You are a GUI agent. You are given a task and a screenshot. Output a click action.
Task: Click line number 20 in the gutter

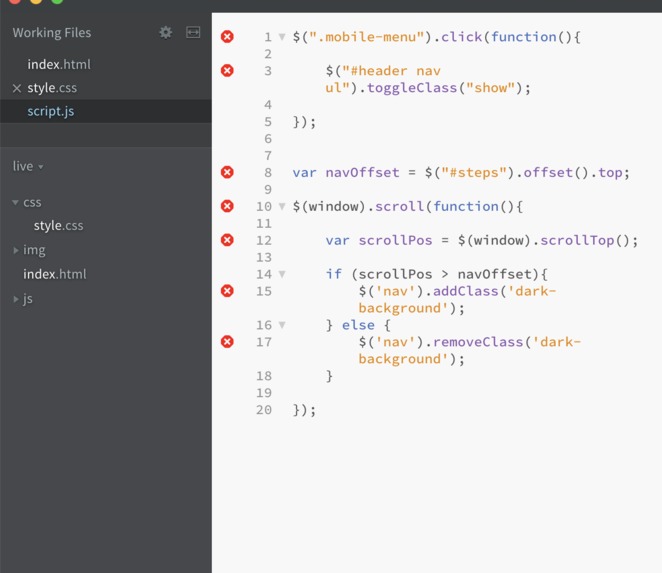coord(264,410)
